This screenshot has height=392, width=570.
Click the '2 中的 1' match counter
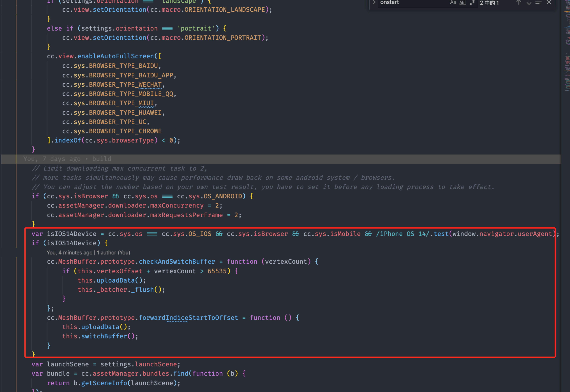(489, 3)
